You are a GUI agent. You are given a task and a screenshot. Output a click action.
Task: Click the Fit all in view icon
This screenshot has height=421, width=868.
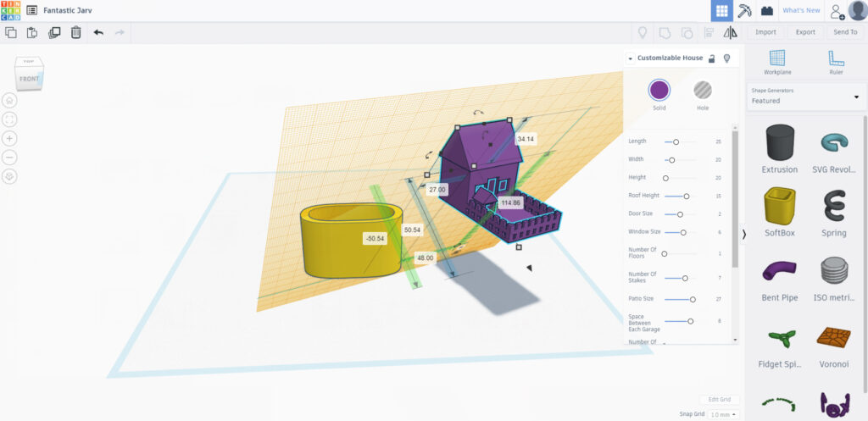point(10,119)
